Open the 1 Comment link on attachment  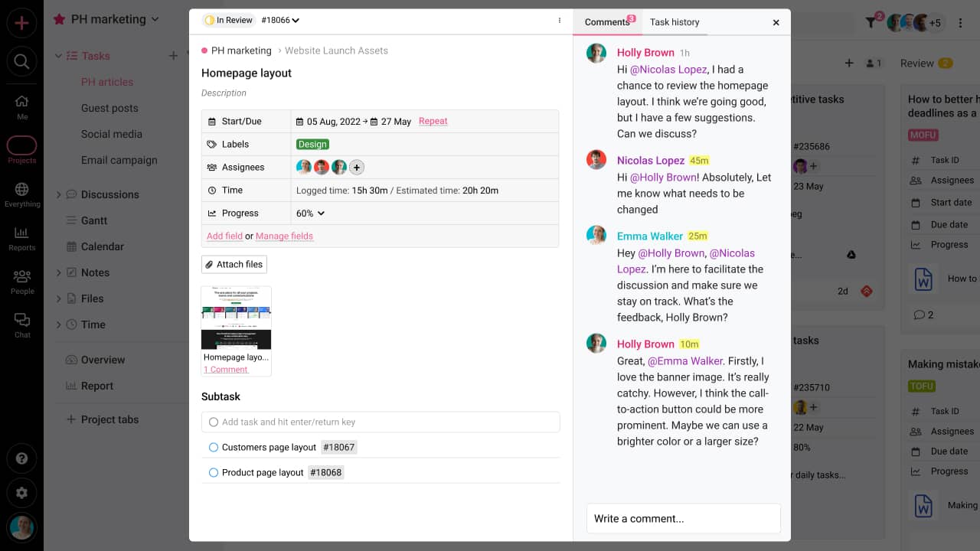click(226, 369)
